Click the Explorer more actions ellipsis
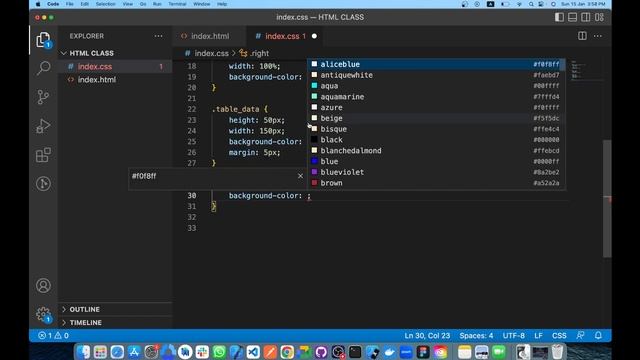Image resolution: width=640 pixels, height=360 pixels. coord(158,36)
